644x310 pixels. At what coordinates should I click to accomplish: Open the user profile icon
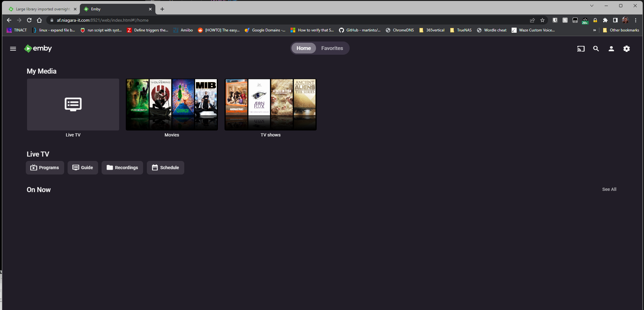point(611,49)
